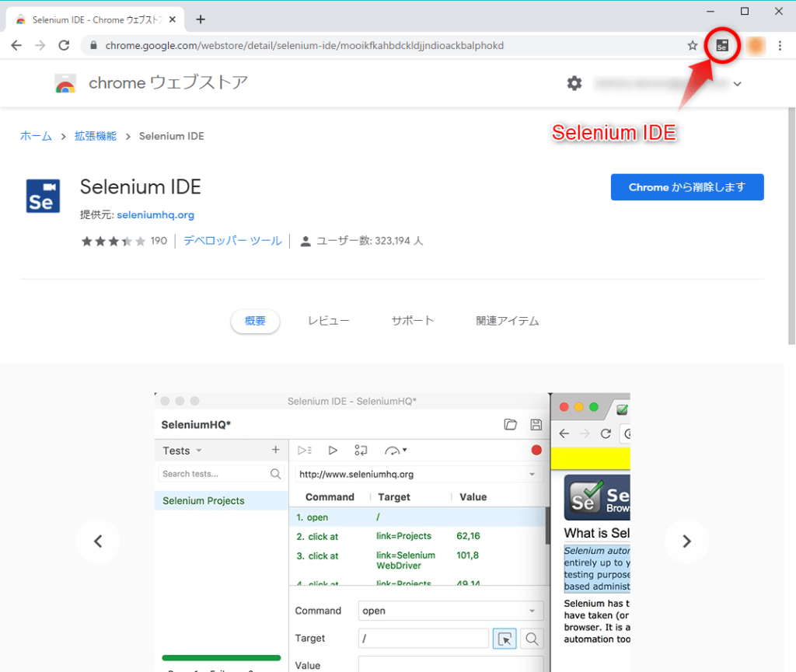Click the Chrome Web Store rainbow logo
This screenshot has width=796, height=672.
coord(65,83)
